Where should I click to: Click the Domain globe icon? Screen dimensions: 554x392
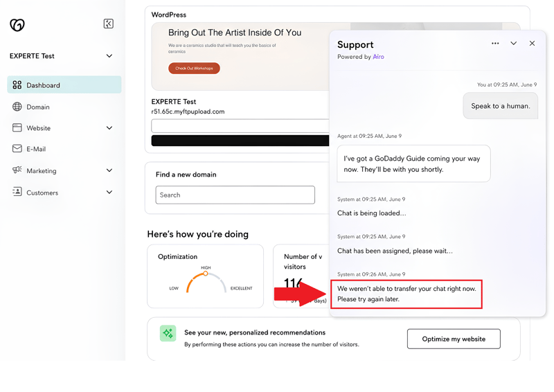[x=17, y=107]
